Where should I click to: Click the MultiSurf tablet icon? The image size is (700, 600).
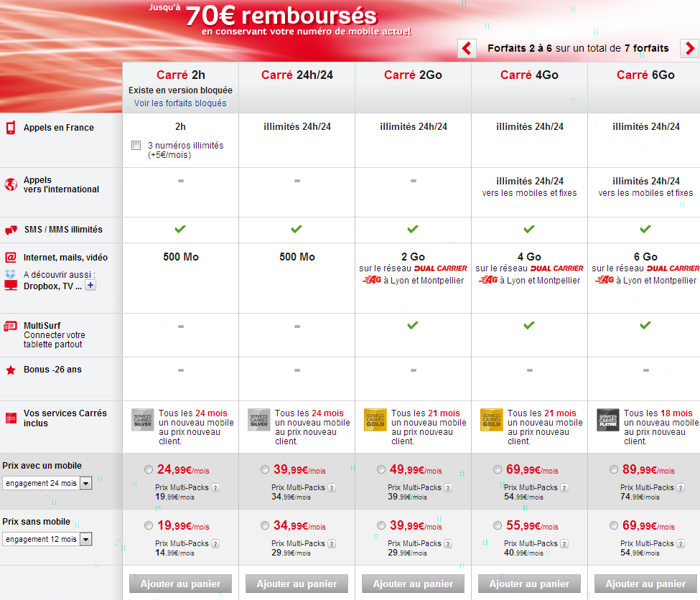11,327
